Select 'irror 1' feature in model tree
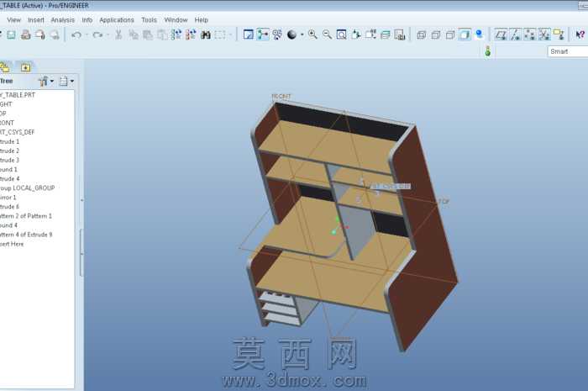Viewport: 588px width, 391px height. click(8, 198)
